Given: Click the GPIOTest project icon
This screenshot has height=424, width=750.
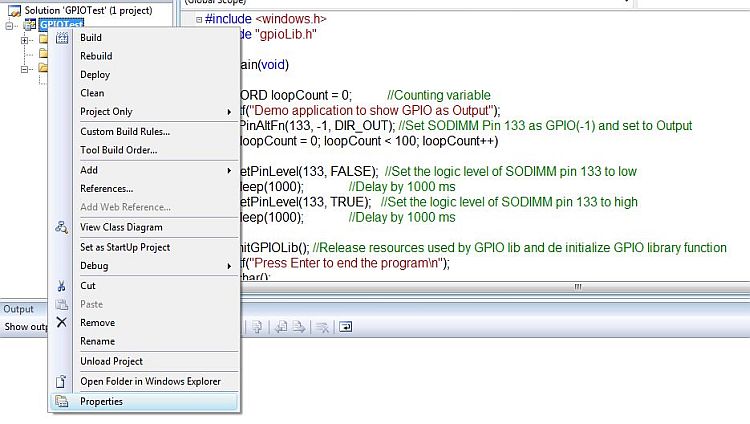Looking at the screenshot, I should point(30,24).
